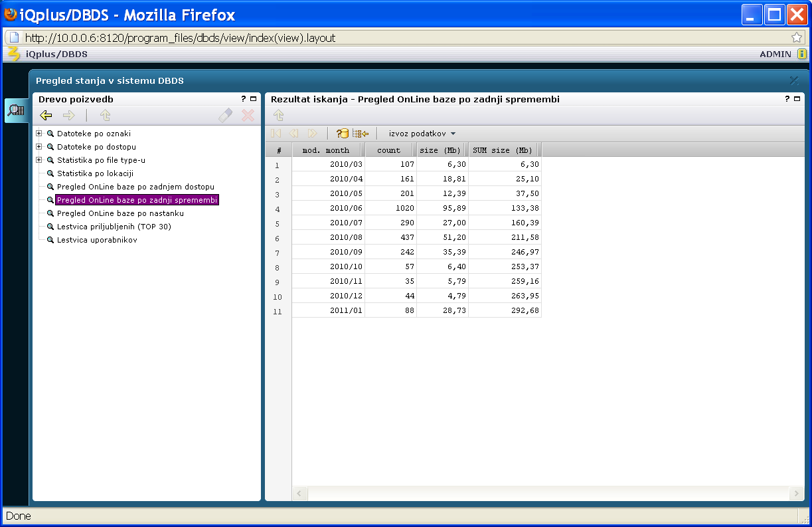Select Datoteke po dostopu query
This screenshot has height=527, width=812.
(96, 147)
